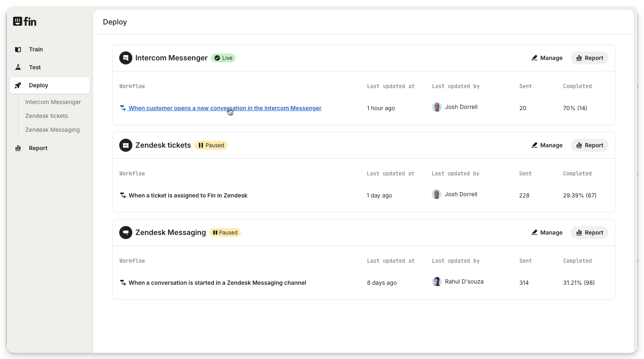Open Report for Zendesk tickets
The width and height of the screenshot is (644, 359).
(589, 145)
